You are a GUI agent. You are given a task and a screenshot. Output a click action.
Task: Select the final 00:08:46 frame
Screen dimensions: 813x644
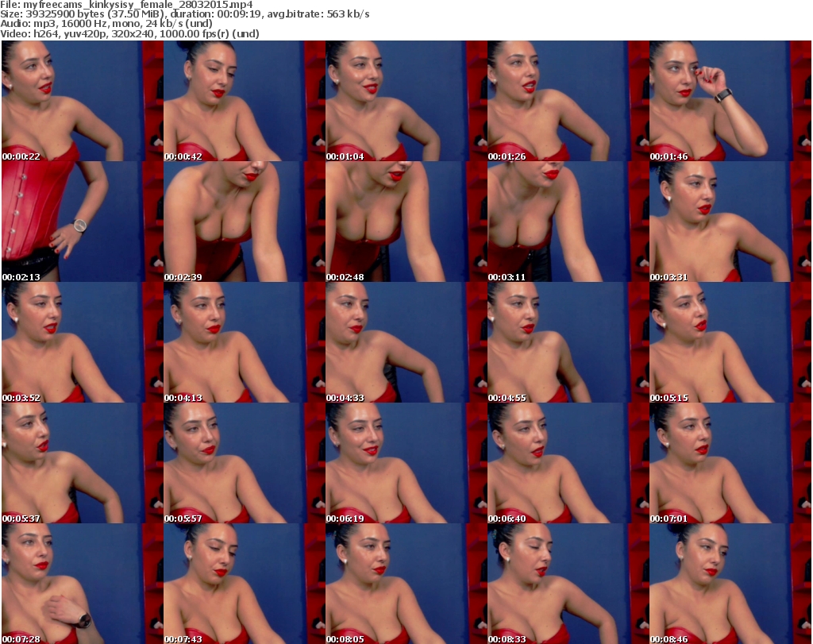[730, 584]
